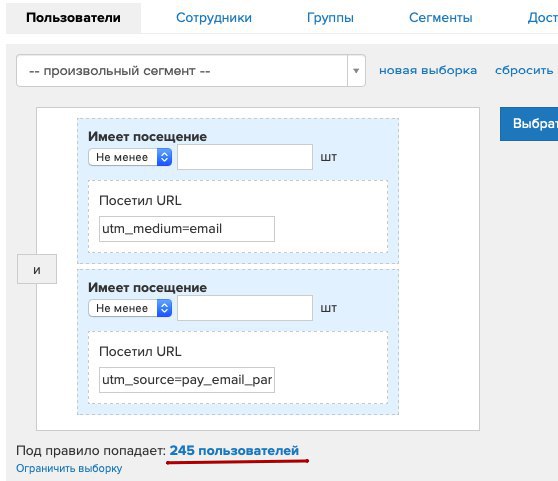Click Посетил URL label above utm_medium field

pyautogui.click(x=140, y=200)
